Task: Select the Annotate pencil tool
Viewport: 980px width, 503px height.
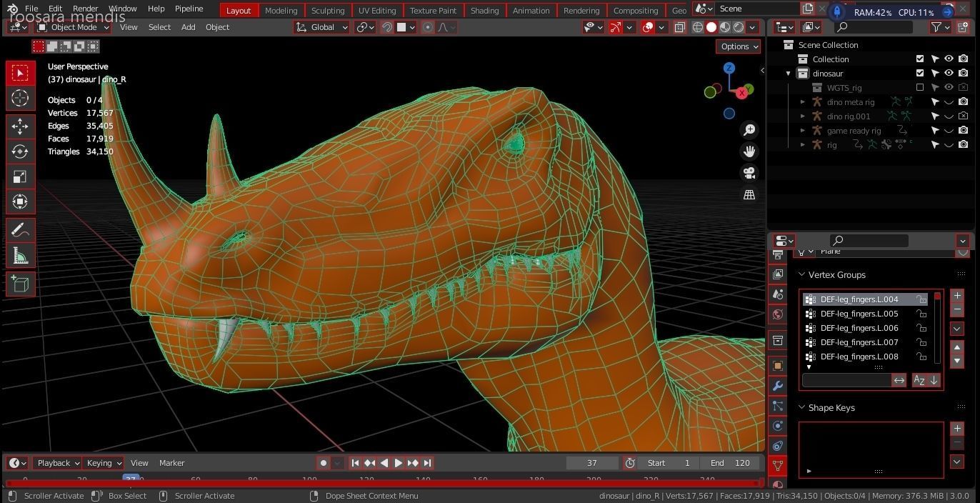Action: (20, 230)
